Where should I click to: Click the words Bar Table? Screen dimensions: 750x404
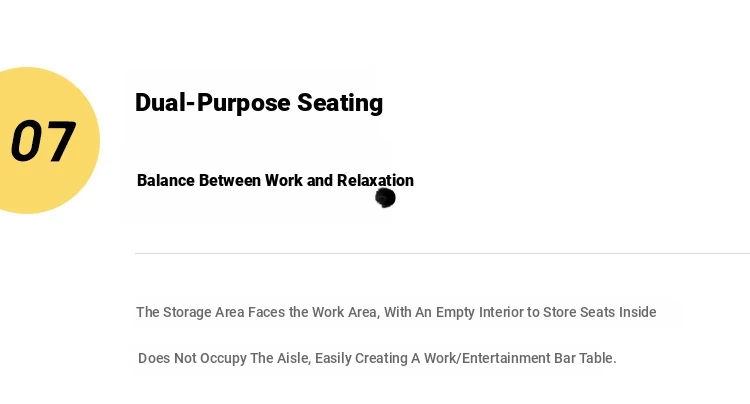pyautogui.click(x=585, y=358)
